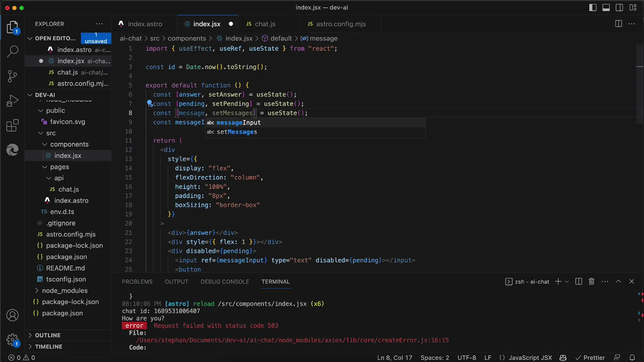Viewport: 644px width, 362px height.
Task: Open the Accounts menu icon
Action: 13,315
